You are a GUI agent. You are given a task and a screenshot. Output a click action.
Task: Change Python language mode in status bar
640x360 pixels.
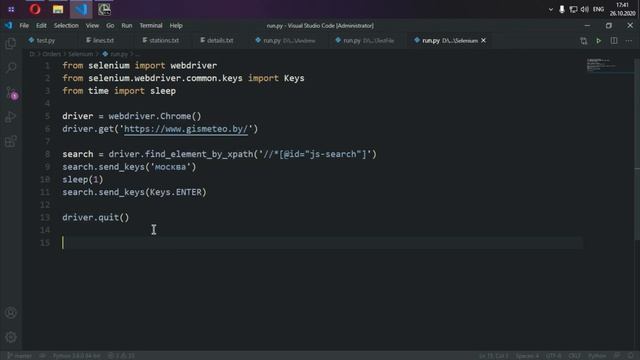coord(597,356)
